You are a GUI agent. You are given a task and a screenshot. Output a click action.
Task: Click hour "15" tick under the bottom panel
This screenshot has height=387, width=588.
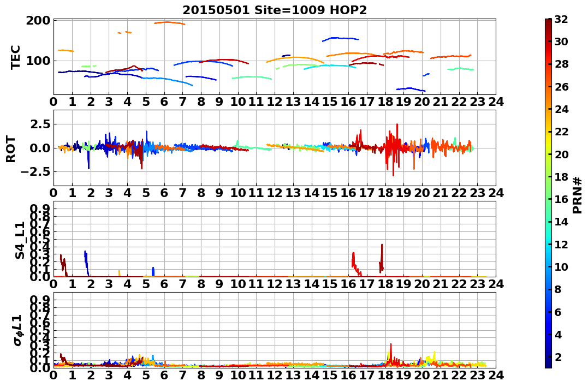pyautogui.click(x=330, y=374)
